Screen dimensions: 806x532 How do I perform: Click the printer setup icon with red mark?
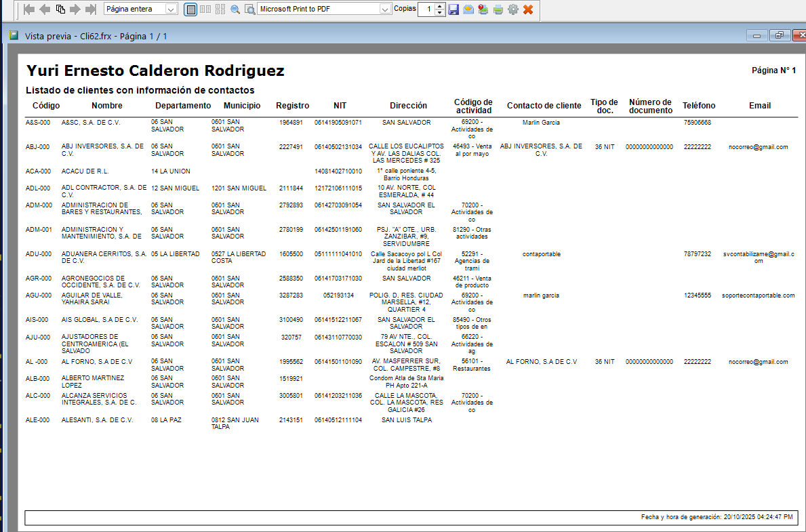coord(483,9)
